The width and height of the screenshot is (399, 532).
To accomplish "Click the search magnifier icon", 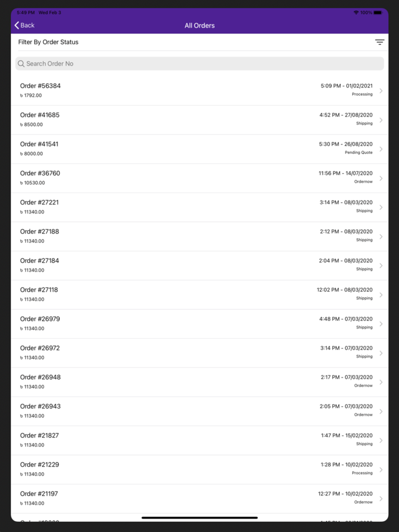I will pos(21,63).
